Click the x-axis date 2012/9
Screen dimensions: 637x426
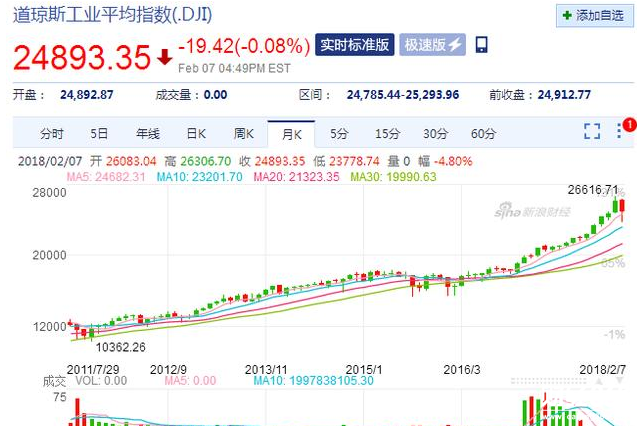coord(168,370)
